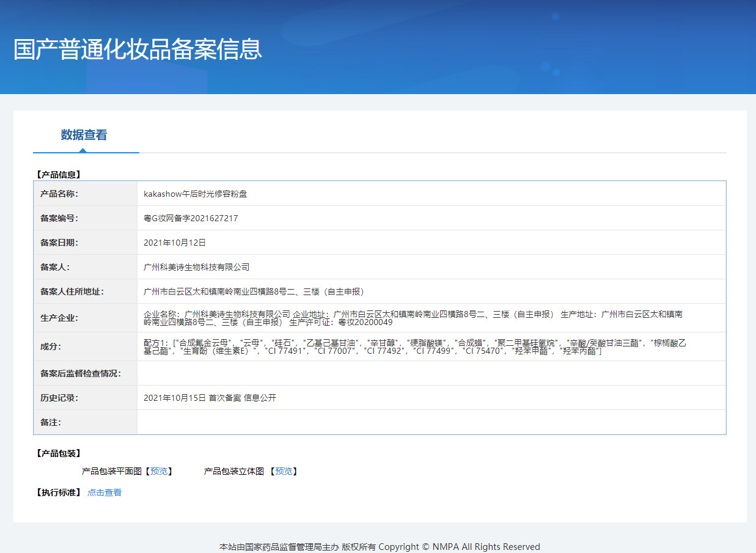The image size is (756, 553).
Task: Select filer name 广州科美诗生物科技有限公司
Action: click(196, 267)
